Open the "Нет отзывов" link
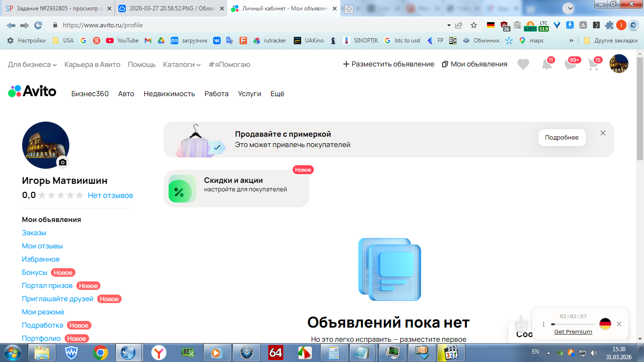 pos(110,195)
